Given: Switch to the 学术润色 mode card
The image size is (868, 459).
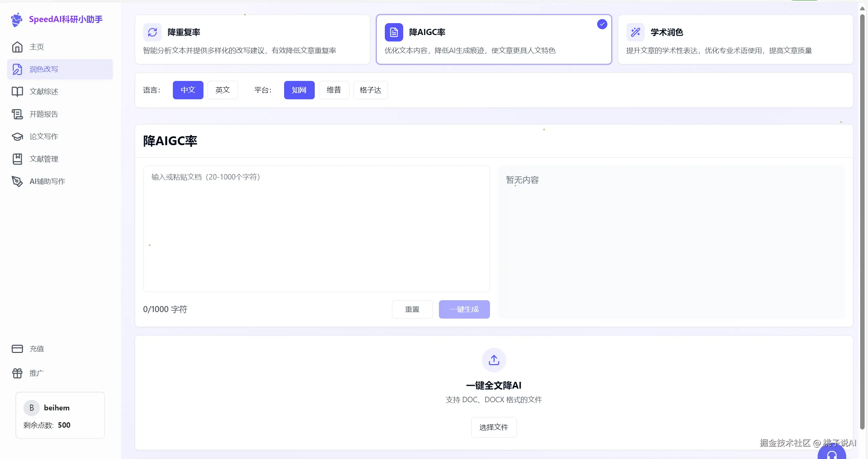Looking at the screenshot, I should [735, 39].
